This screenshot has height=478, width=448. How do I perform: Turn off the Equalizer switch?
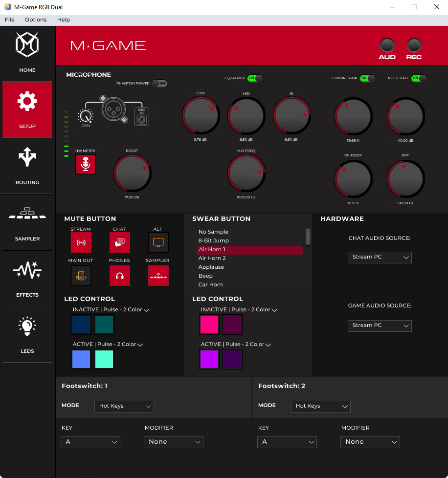255,78
